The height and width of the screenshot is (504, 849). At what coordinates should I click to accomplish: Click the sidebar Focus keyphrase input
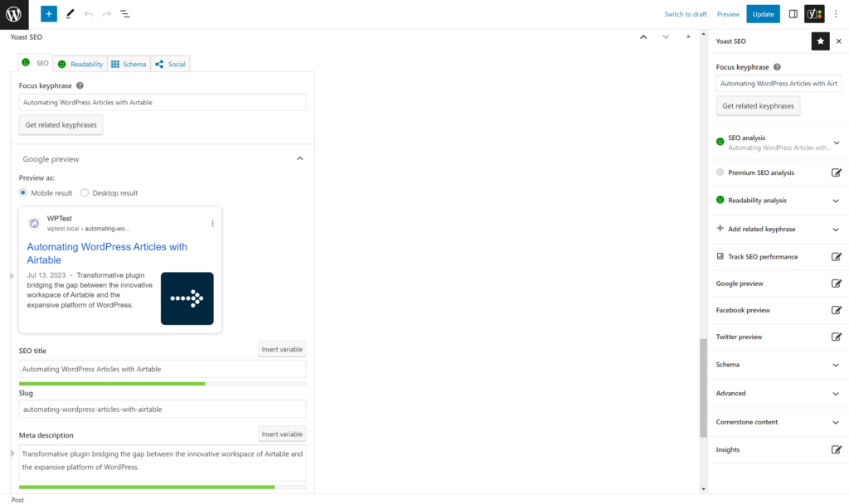pyautogui.click(x=779, y=84)
